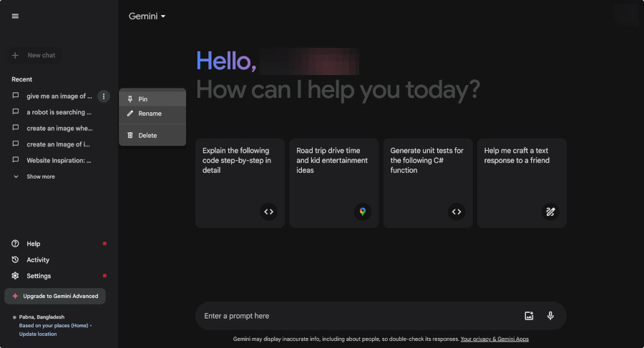Click the Delete trash icon

click(130, 135)
